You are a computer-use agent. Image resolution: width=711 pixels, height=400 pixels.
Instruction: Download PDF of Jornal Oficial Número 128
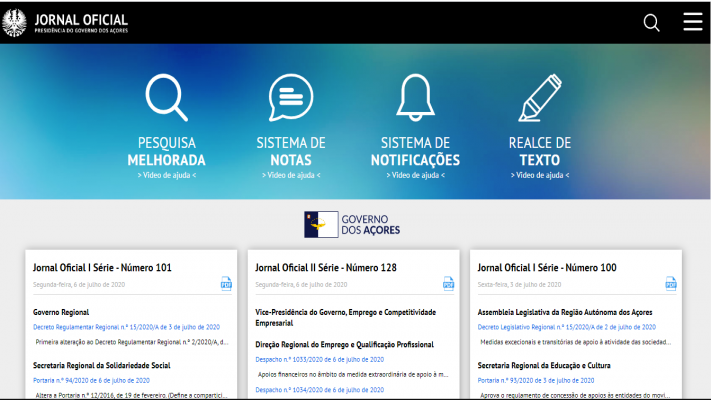pos(448,284)
